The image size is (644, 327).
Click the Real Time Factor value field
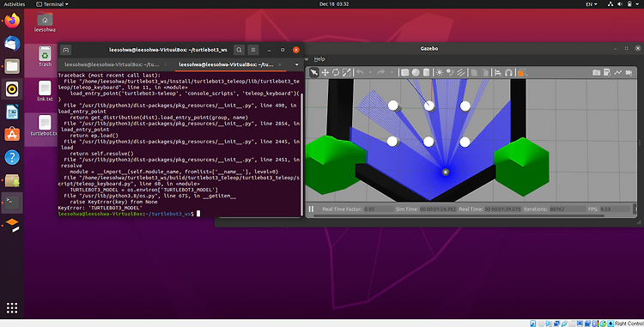coord(379,209)
